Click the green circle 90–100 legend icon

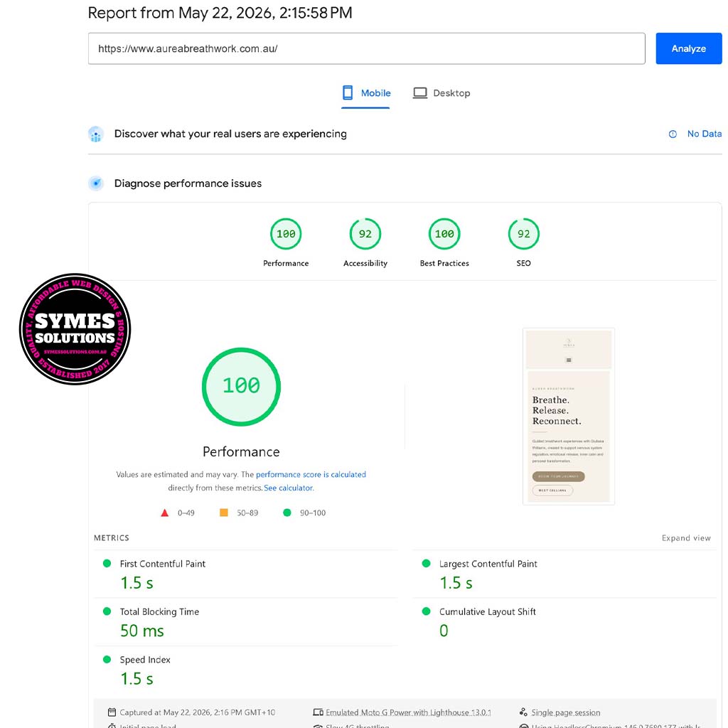point(287,513)
